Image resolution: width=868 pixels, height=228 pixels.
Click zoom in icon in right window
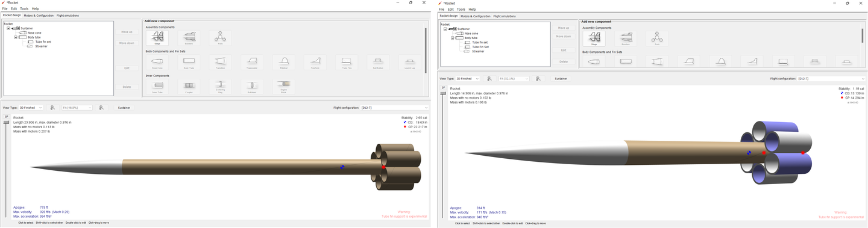538,79
